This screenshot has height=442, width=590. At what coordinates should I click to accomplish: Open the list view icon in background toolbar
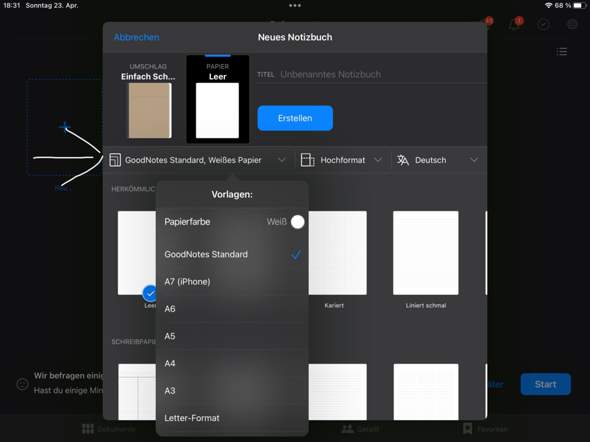pos(562,52)
